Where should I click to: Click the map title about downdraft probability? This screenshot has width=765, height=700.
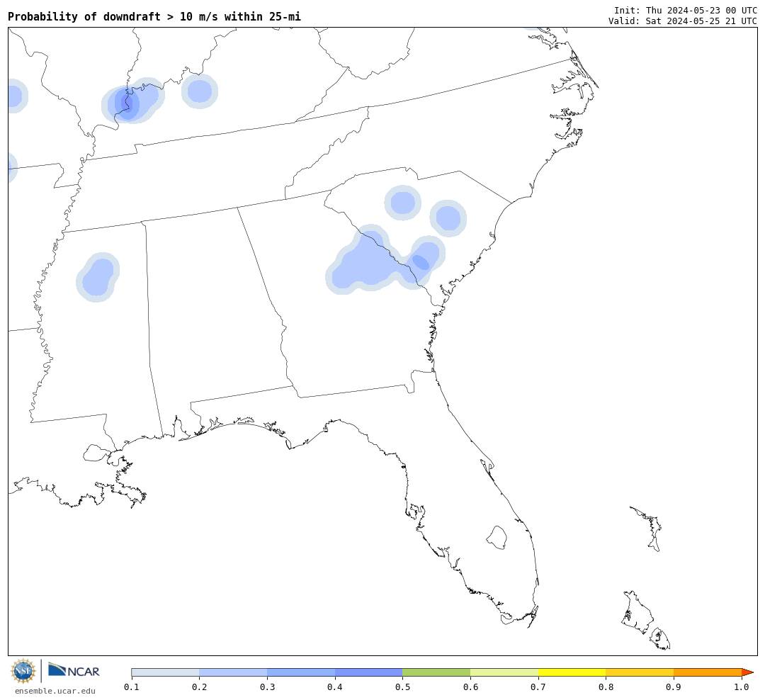tap(154, 16)
